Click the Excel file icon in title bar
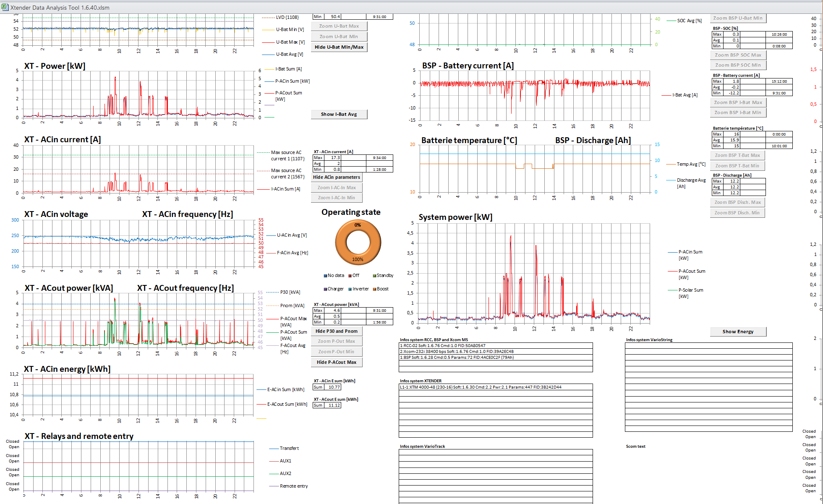823x504 pixels. [5, 7]
